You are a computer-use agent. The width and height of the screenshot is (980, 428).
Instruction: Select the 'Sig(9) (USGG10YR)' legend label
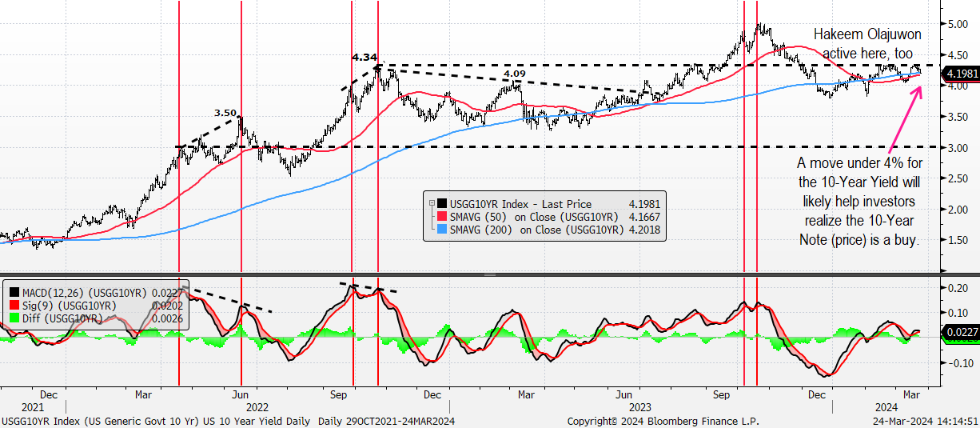click(70, 306)
